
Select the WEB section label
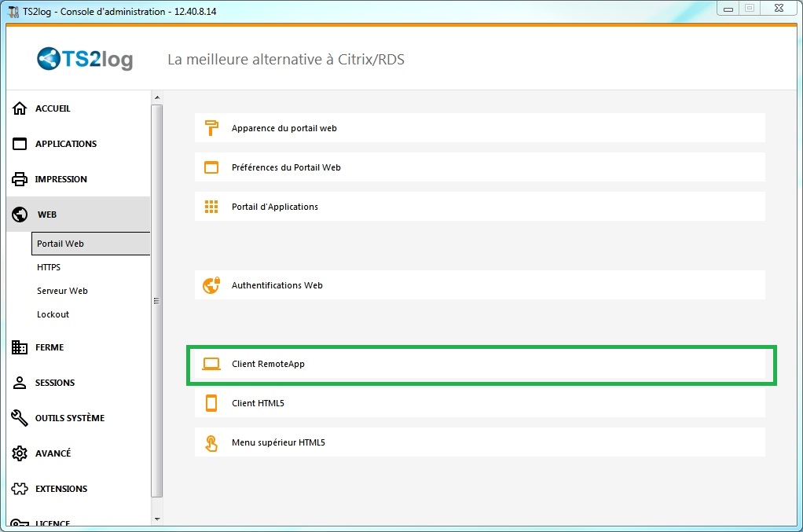click(x=47, y=215)
